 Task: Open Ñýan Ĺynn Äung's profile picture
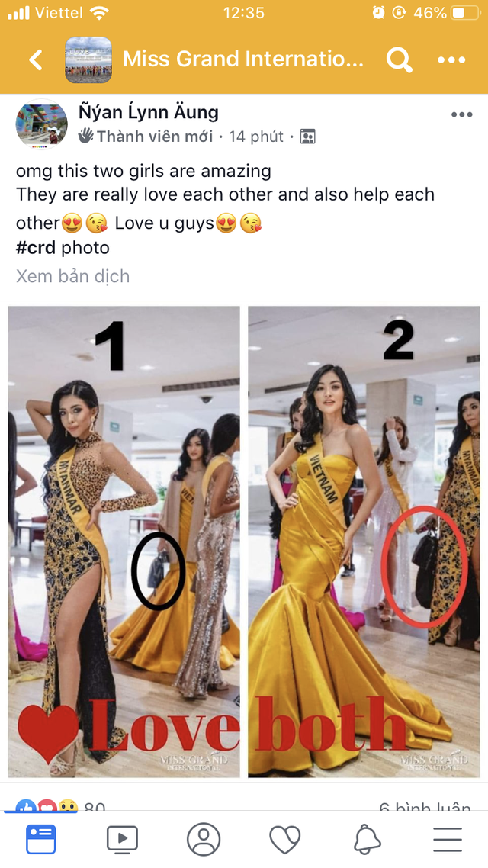coord(41,124)
